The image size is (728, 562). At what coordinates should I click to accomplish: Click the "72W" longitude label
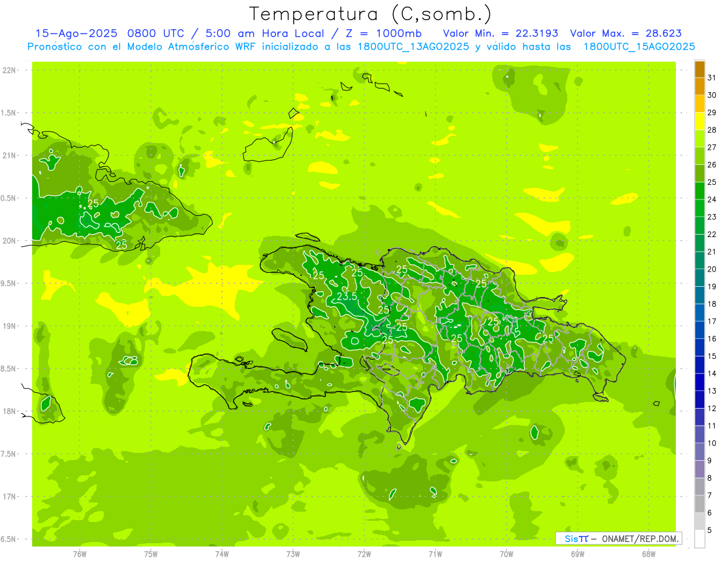[364, 554]
